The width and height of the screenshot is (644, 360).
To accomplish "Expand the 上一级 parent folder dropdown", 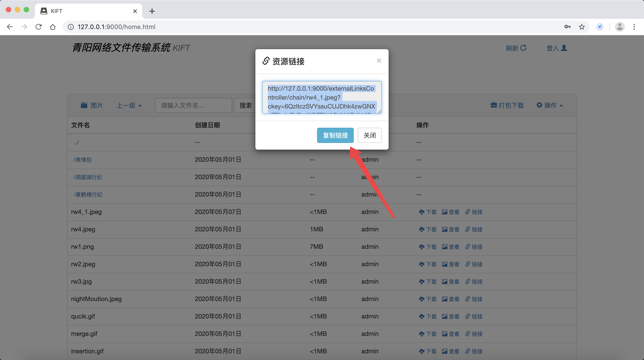I will [x=129, y=105].
